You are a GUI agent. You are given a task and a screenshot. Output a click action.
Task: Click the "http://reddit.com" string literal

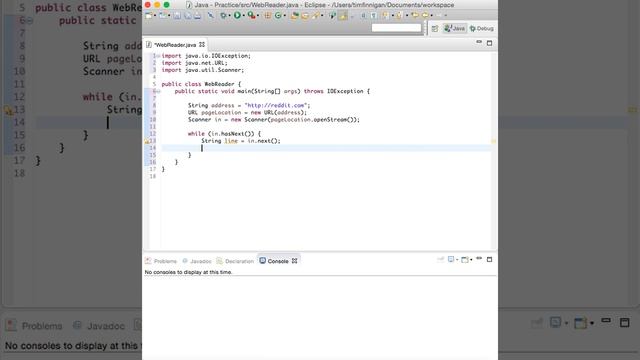point(276,105)
